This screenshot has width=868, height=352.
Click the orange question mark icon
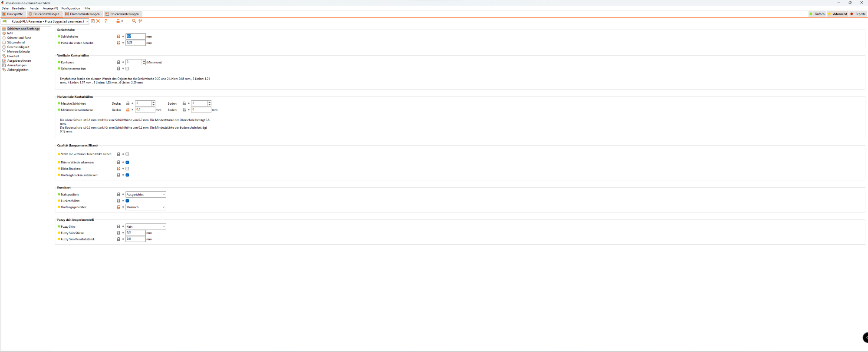click(x=106, y=21)
